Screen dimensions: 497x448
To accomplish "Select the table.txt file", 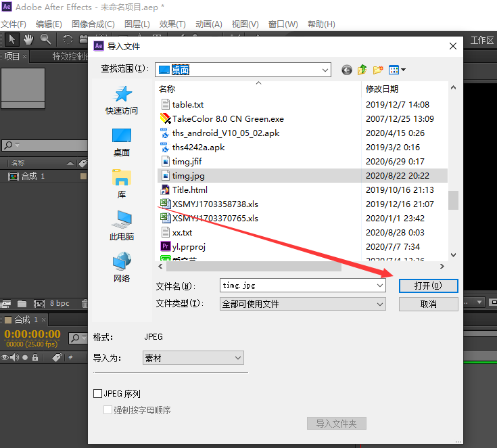I will point(188,104).
